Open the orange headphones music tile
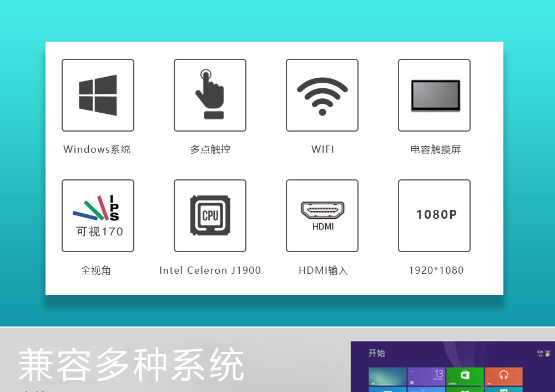The image size is (555, 392). point(503,376)
